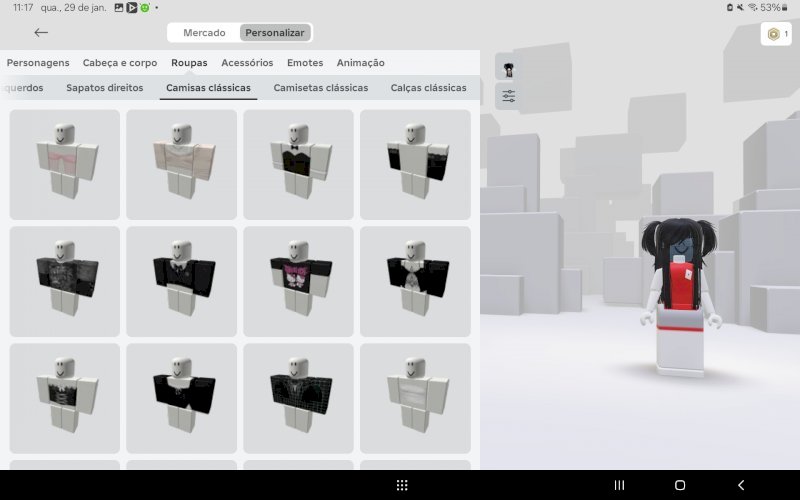800x500 pixels.
Task: Equip the plain white striped shirt
Action: coord(415,398)
